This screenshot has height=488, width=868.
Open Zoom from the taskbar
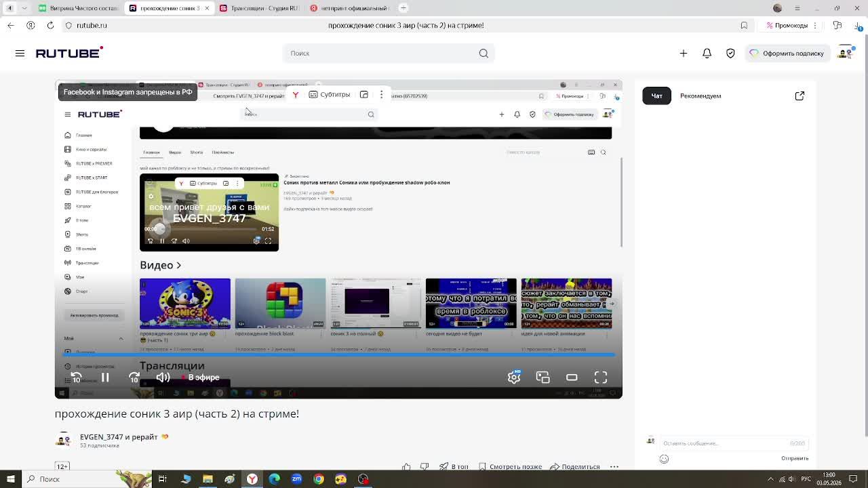click(x=296, y=479)
